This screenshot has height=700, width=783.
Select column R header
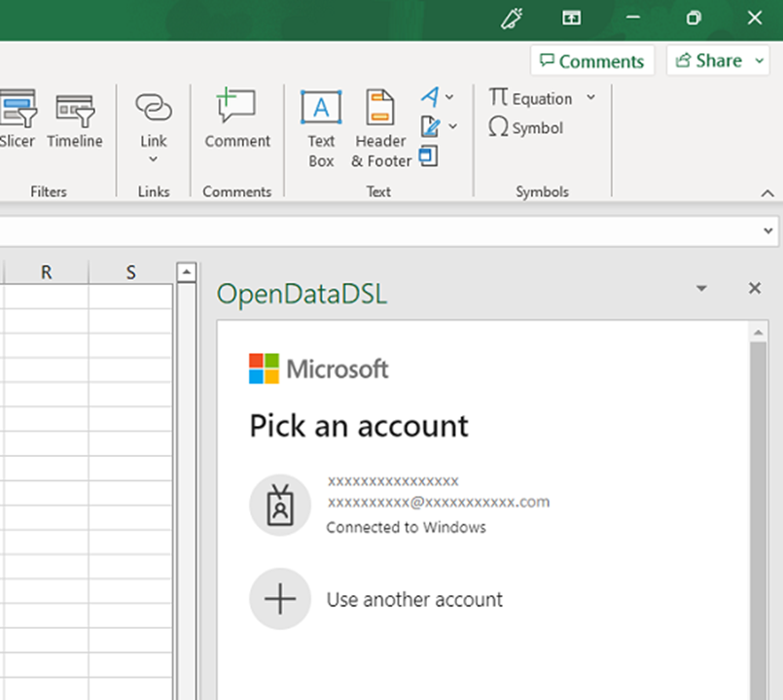(47, 272)
